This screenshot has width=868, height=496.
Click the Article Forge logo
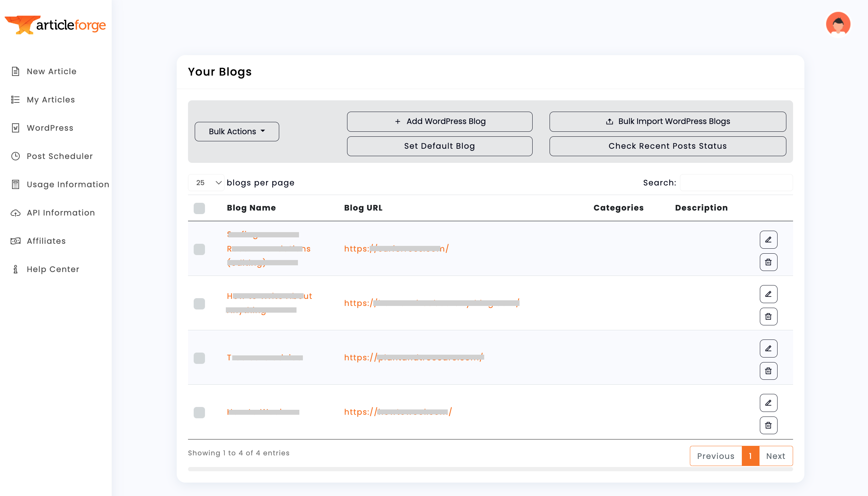pos(55,25)
